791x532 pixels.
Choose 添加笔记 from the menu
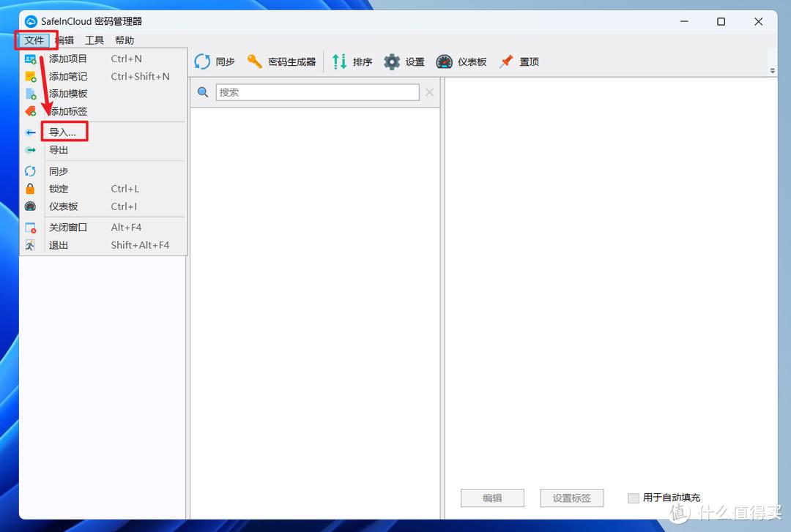click(68, 76)
